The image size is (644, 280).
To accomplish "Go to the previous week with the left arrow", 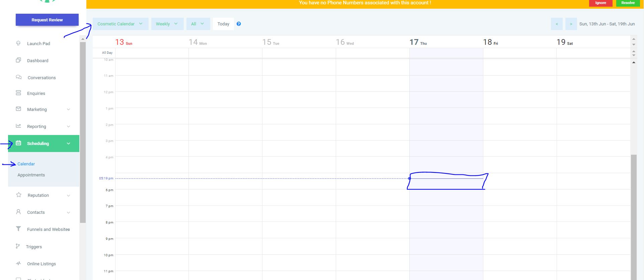I will (x=557, y=24).
